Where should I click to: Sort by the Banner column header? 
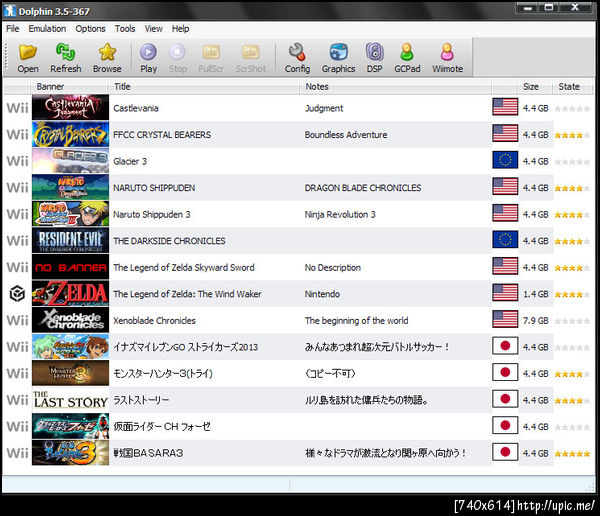71,87
